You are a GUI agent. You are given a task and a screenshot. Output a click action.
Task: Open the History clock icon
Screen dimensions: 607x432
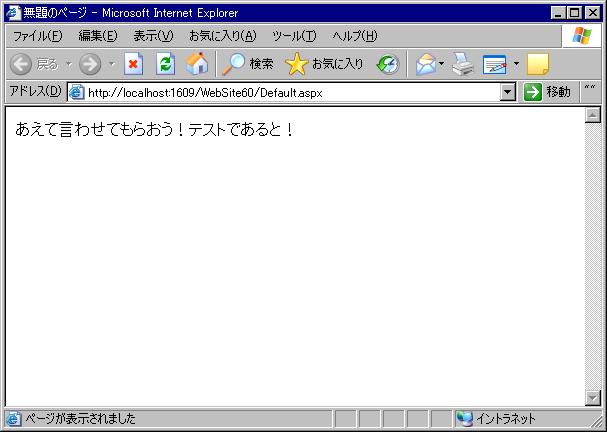[388, 64]
